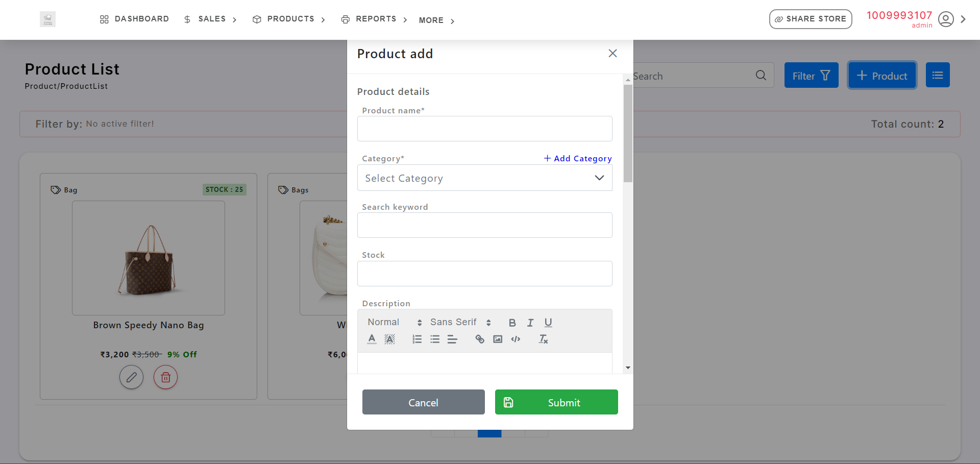This screenshot has width=980, height=464.
Task: Click the Add Category link
Action: [578, 159]
